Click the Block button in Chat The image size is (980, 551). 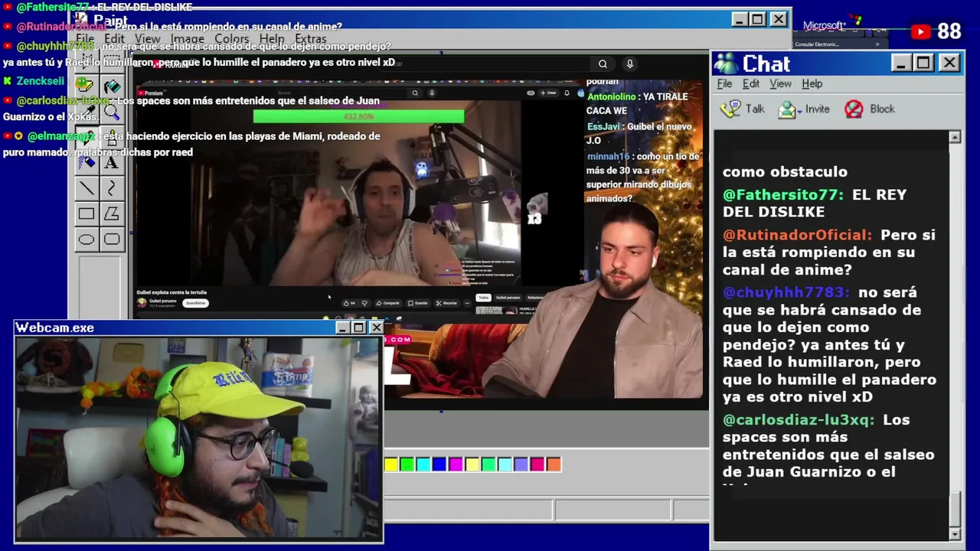[869, 109]
